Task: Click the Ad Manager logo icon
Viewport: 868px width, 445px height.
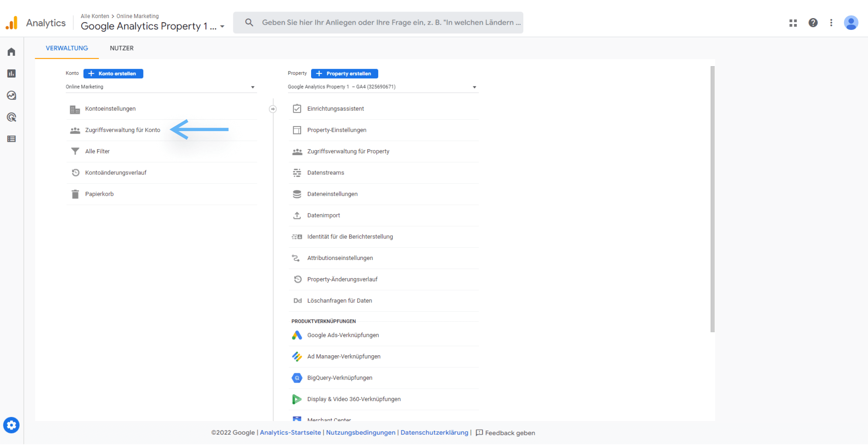Action: coord(297,357)
